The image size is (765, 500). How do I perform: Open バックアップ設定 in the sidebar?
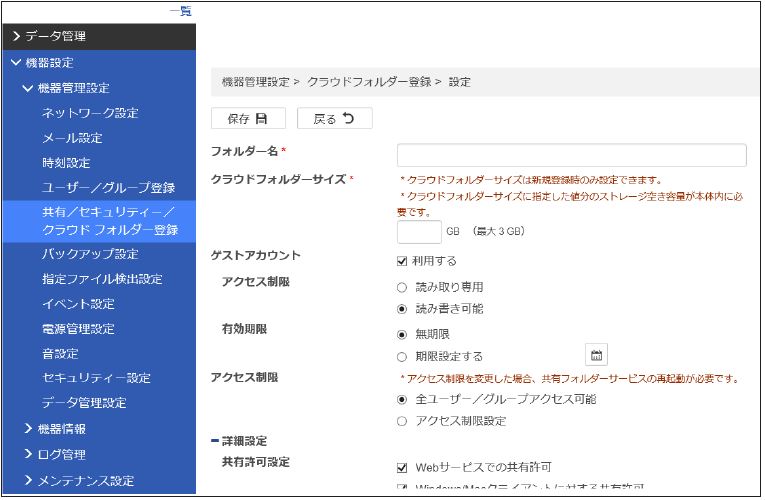90,254
